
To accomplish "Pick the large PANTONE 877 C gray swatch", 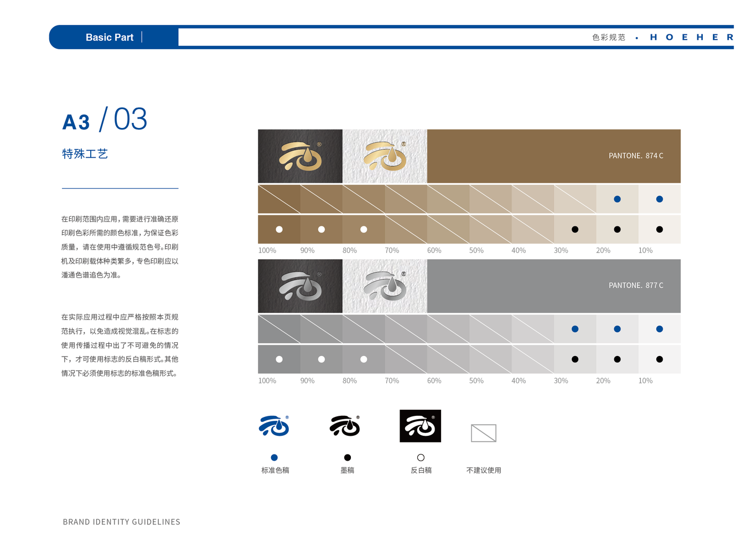I will coord(554,286).
